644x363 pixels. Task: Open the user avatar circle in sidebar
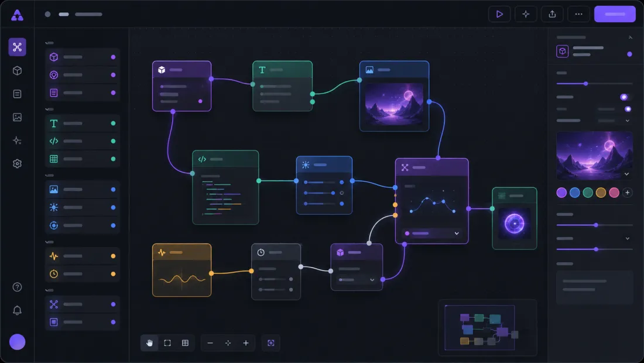click(17, 342)
